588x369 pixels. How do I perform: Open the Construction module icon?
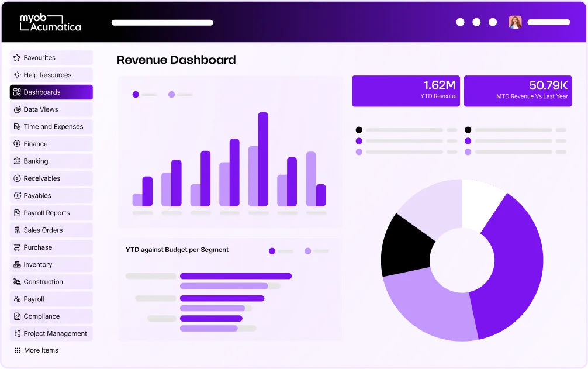[16, 282]
